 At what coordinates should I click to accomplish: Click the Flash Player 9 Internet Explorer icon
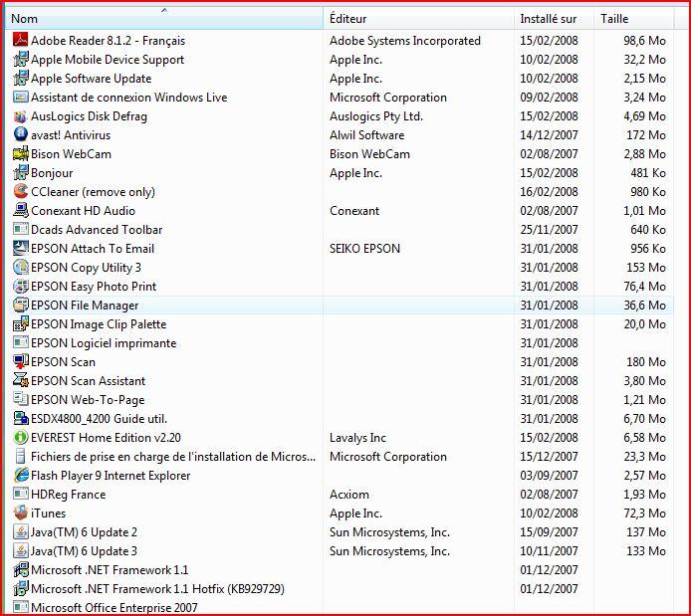pyautogui.click(x=20, y=475)
